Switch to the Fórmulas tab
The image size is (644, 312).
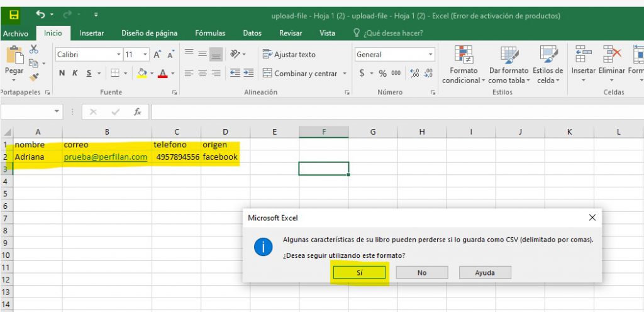(x=210, y=33)
